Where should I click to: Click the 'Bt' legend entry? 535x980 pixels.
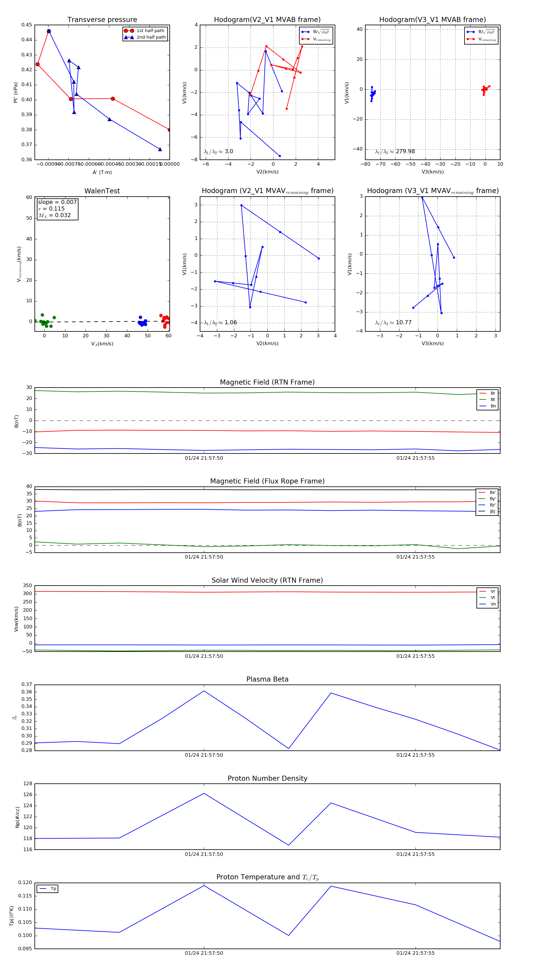point(487,399)
